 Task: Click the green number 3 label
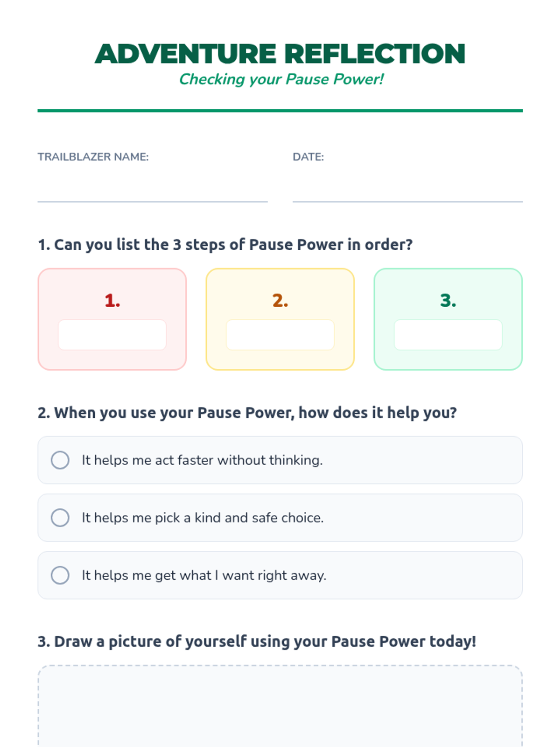448,301
